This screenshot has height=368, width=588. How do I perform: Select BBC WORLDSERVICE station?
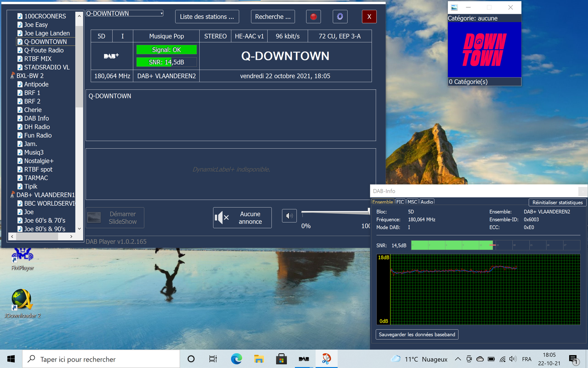50,203
